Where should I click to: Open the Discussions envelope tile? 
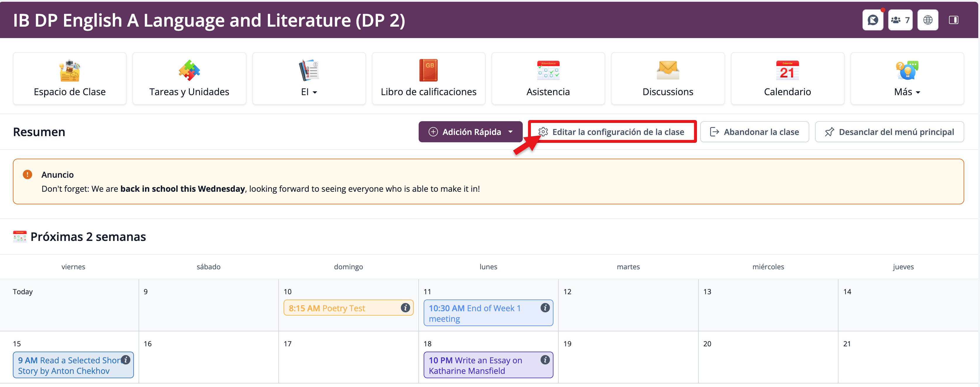[668, 78]
